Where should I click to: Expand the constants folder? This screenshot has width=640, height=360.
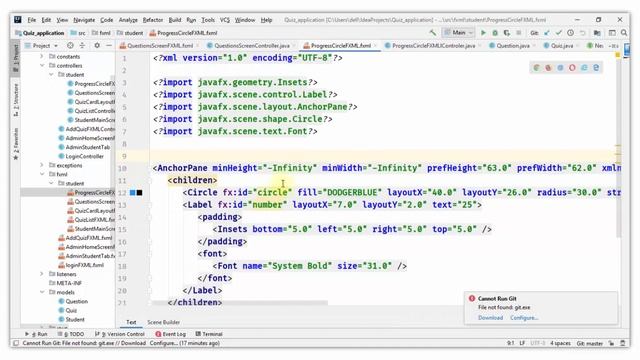tap(42, 57)
